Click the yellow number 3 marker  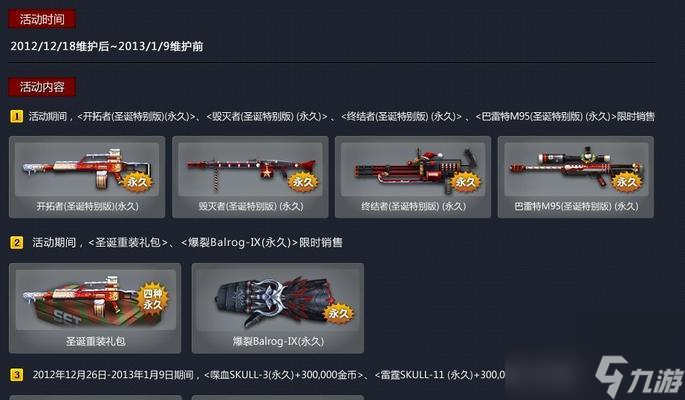point(17,375)
